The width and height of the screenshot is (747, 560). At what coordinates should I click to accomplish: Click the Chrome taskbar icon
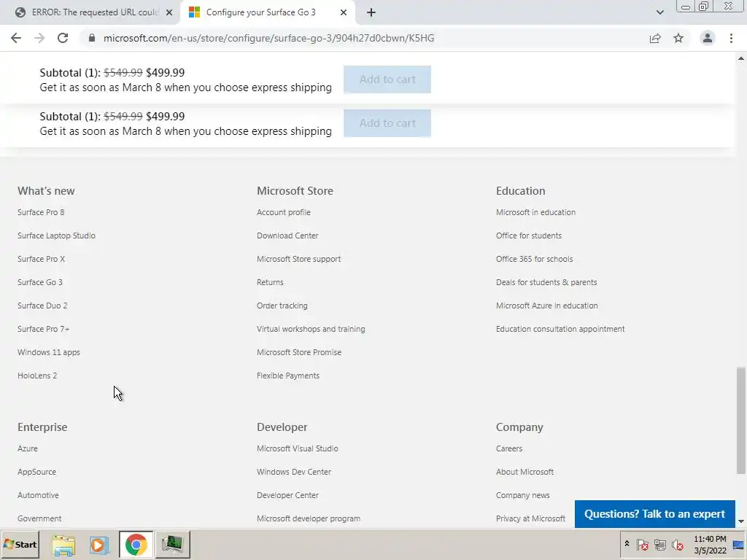point(136,545)
